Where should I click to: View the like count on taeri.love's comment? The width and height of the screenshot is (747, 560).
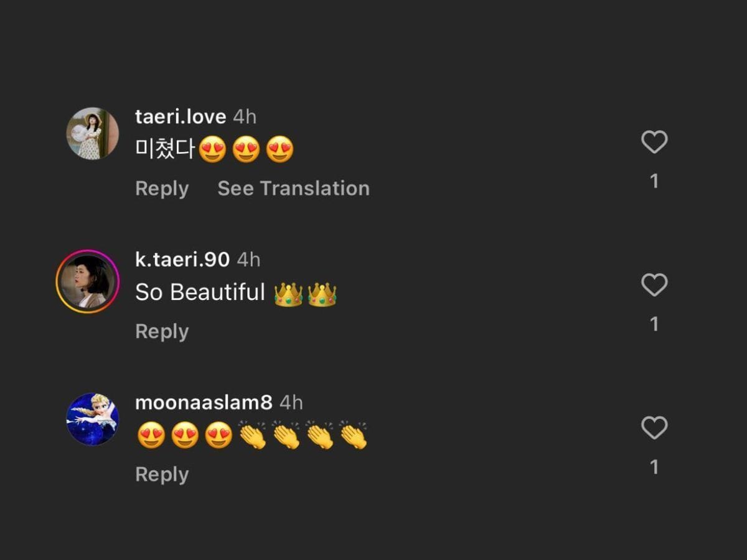pos(654,181)
